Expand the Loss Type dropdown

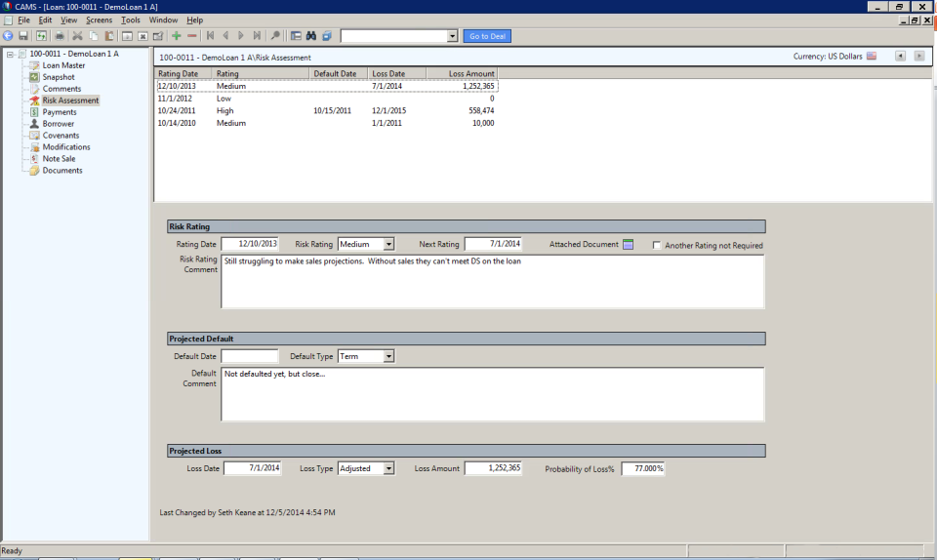point(388,469)
